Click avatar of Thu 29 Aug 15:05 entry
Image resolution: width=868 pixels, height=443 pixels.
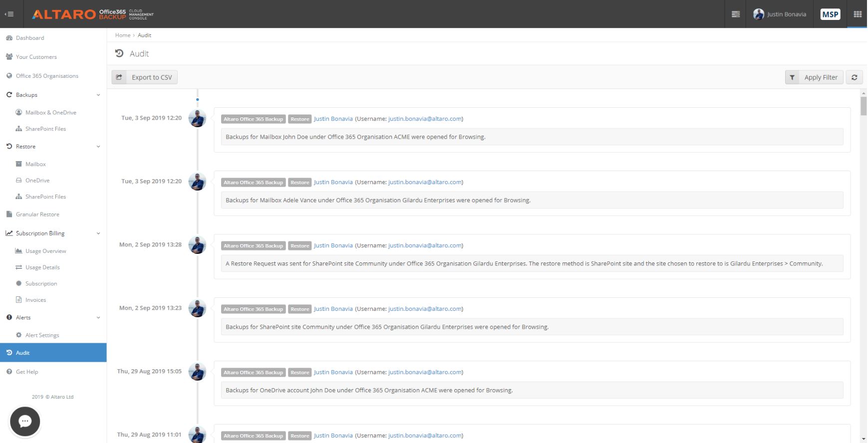pos(197,372)
